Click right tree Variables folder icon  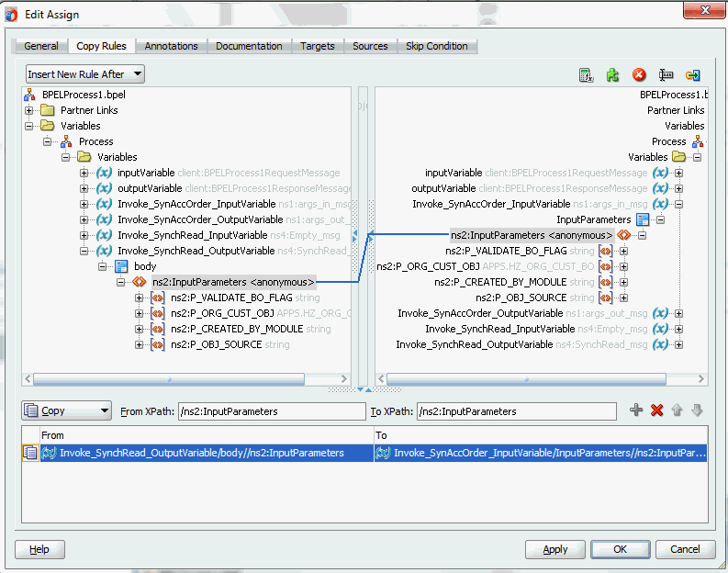pyautogui.click(x=679, y=157)
